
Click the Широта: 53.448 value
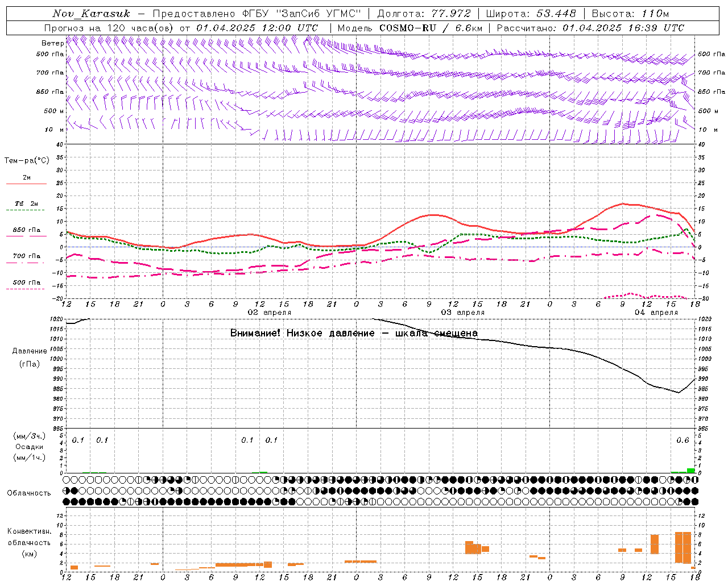pyautogui.click(x=531, y=14)
